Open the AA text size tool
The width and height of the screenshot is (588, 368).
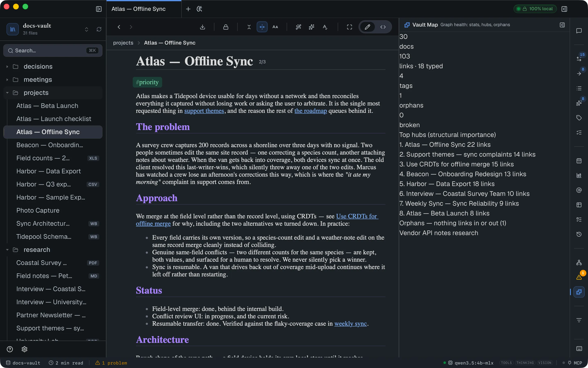click(x=275, y=27)
